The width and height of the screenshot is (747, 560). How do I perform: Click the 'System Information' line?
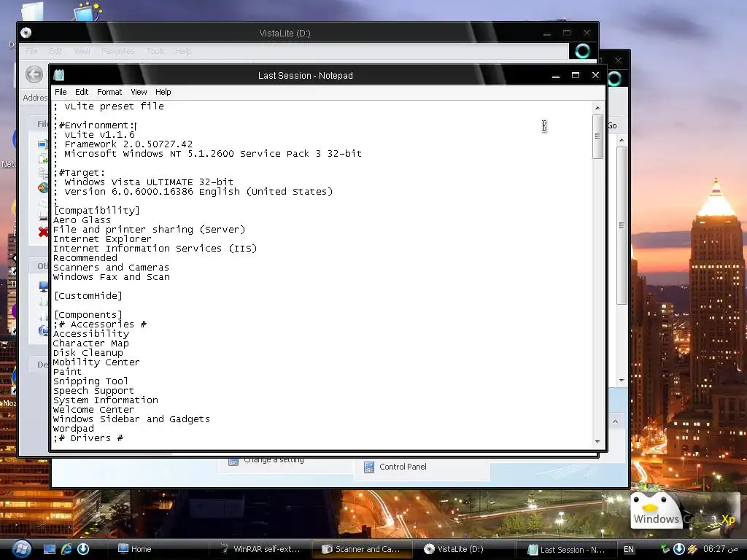(106, 400)
